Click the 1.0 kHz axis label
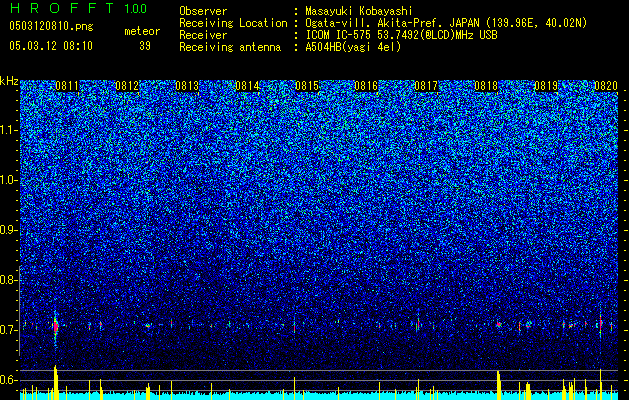 click(x=9, y=180)
